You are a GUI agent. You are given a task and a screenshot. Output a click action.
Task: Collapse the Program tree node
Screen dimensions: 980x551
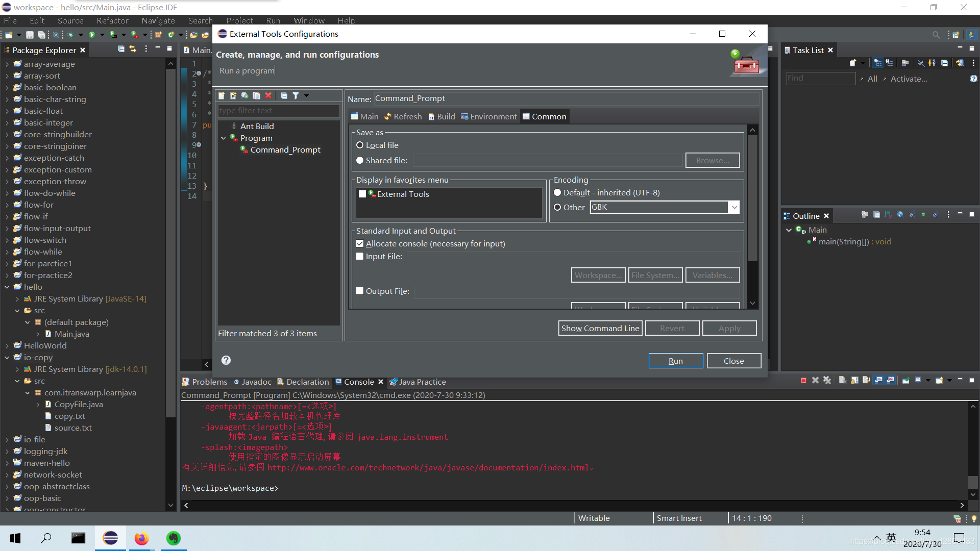[x=224, y=138]
